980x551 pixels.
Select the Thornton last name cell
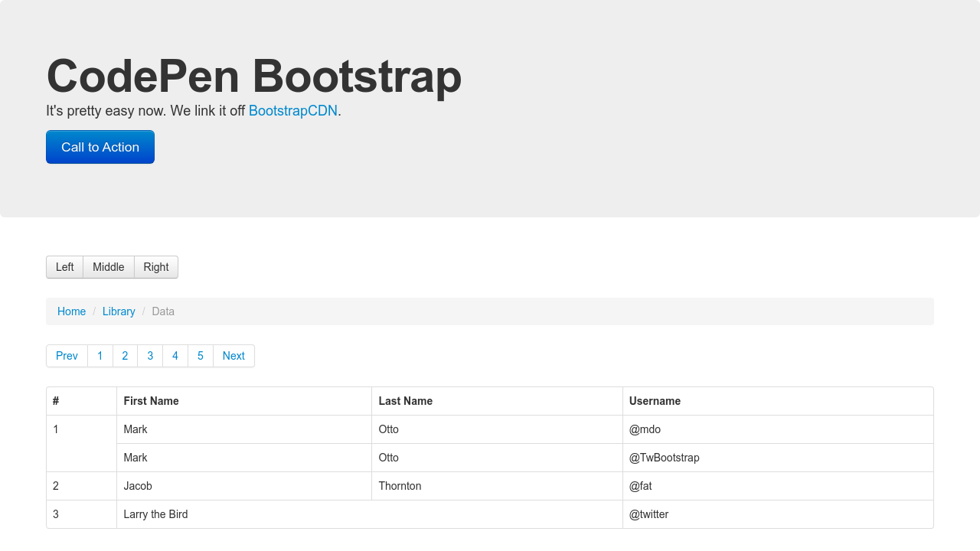[x=400, y=486]
